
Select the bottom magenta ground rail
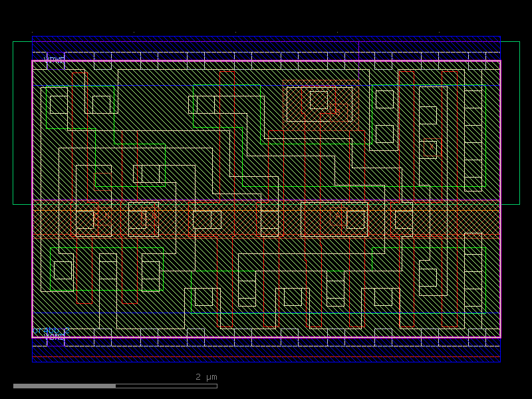tap(266, 338)
